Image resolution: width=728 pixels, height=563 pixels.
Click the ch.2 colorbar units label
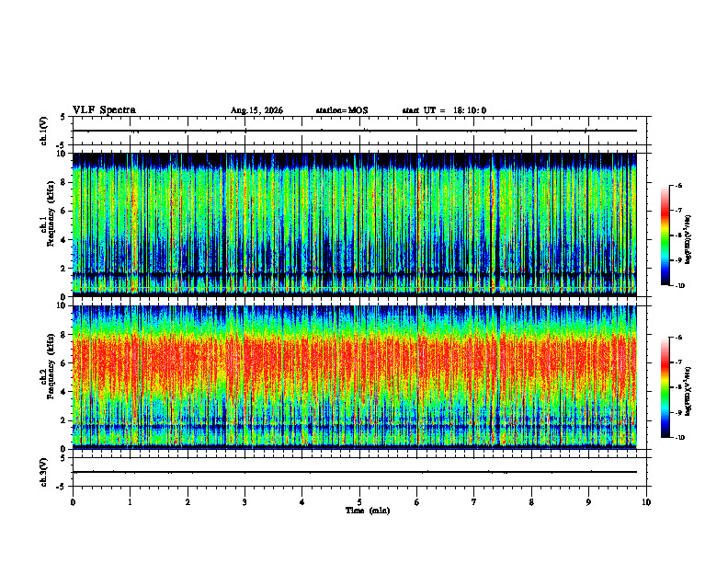pos(688,391)
